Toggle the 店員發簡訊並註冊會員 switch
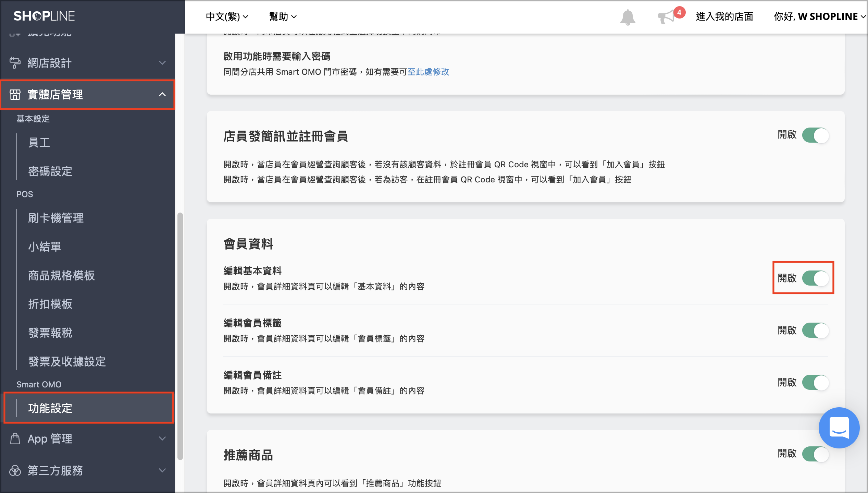The height and width of the screenshot is (493, 868). point(815,135)
